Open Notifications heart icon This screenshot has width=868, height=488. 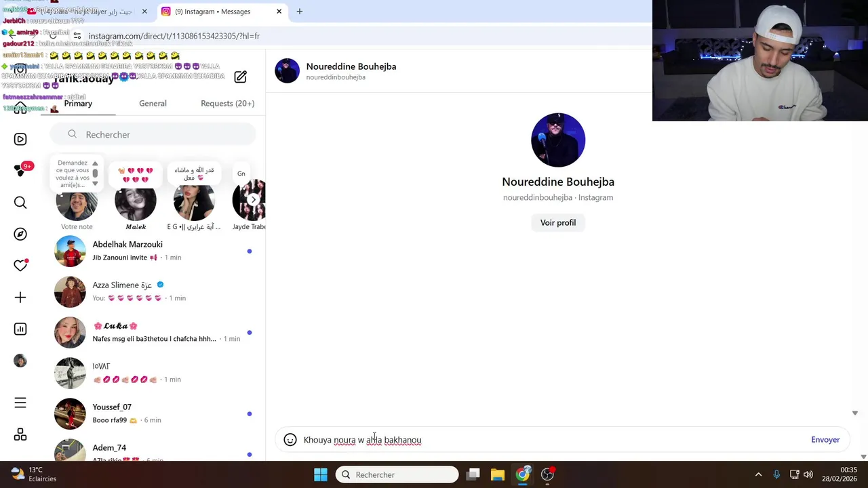click(x=20, y=266)
